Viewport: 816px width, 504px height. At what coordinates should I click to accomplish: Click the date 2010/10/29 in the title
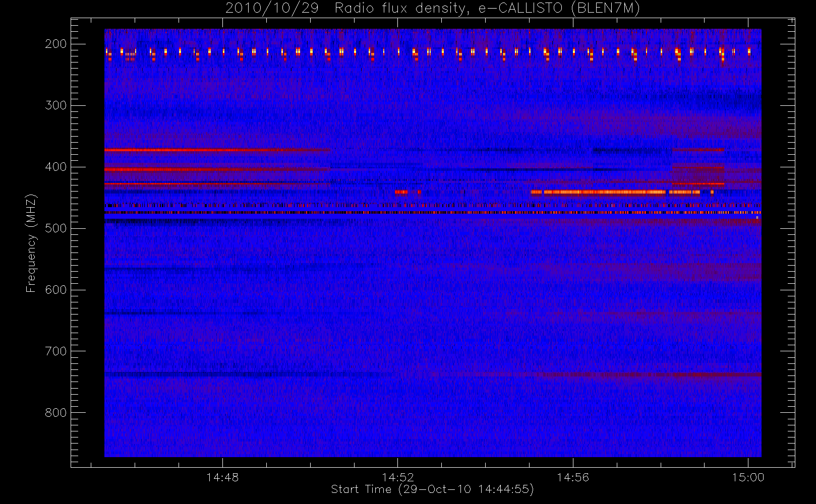(x=272, y=8)
